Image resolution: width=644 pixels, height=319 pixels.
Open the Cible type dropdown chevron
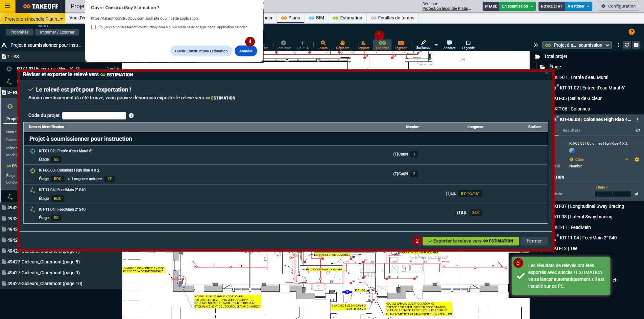[626, 159]
